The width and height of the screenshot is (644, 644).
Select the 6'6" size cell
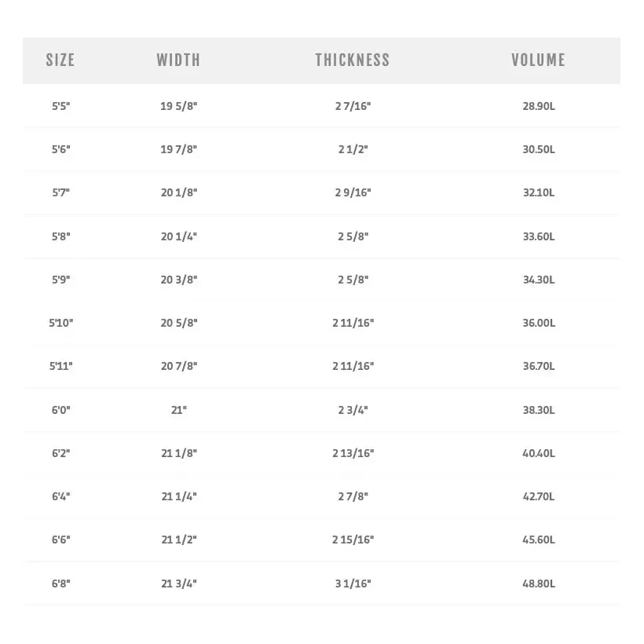click(x=60, y=540)
